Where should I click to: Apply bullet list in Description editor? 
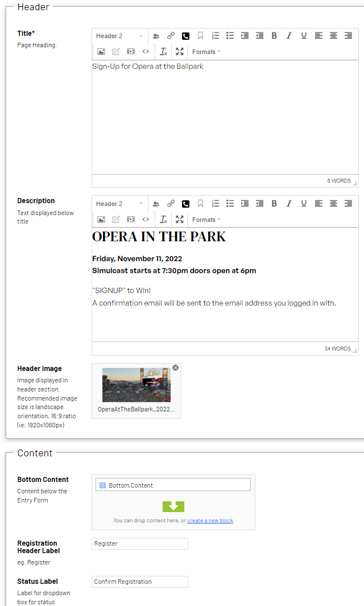(230, 204)
